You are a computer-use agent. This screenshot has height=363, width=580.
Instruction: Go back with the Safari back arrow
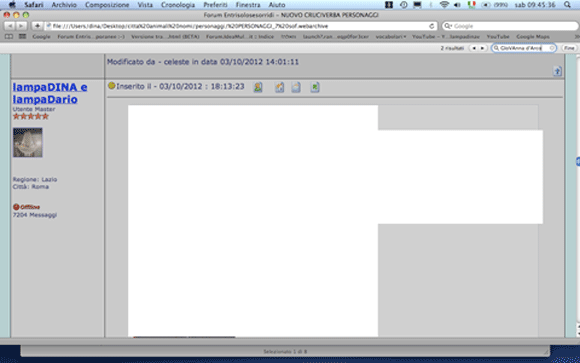[x=10, y=26]
